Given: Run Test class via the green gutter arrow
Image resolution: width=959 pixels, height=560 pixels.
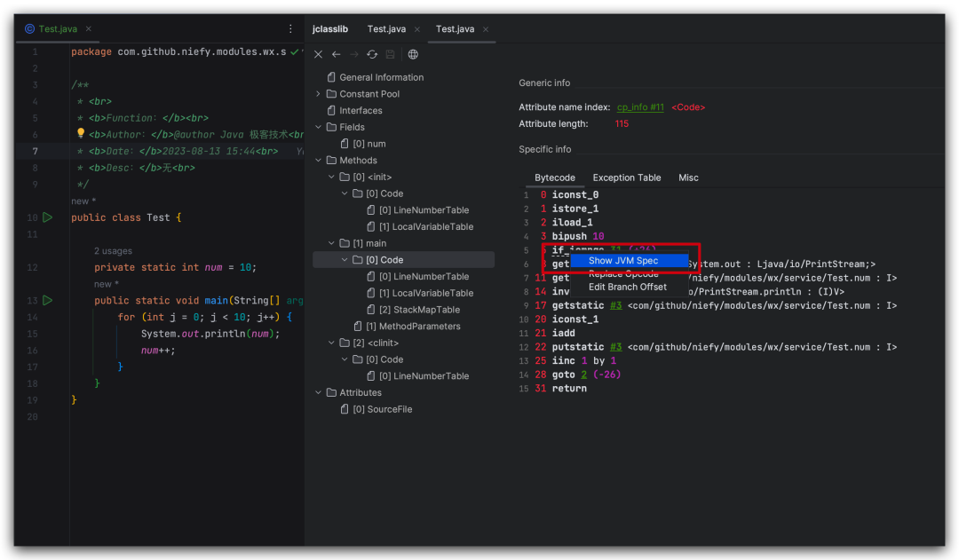Looking at the screenshot, I should click(x=47, y=217).
